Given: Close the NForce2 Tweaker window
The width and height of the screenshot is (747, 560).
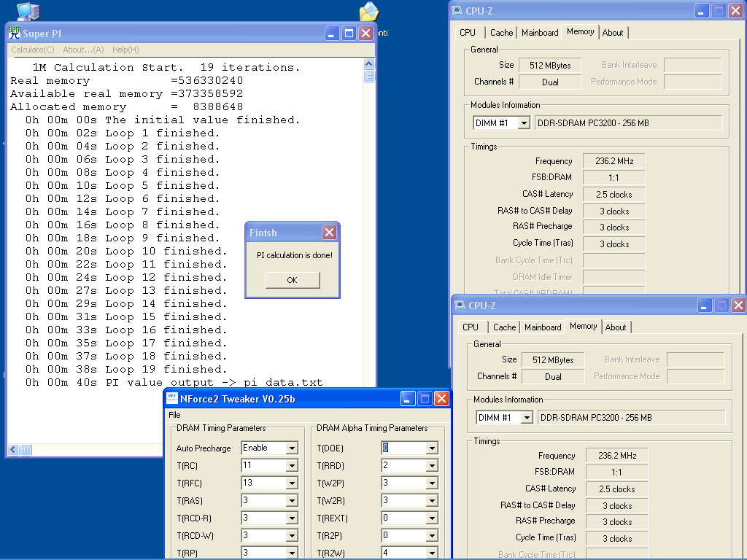Looking at the screenshot, I should (441, 399).
